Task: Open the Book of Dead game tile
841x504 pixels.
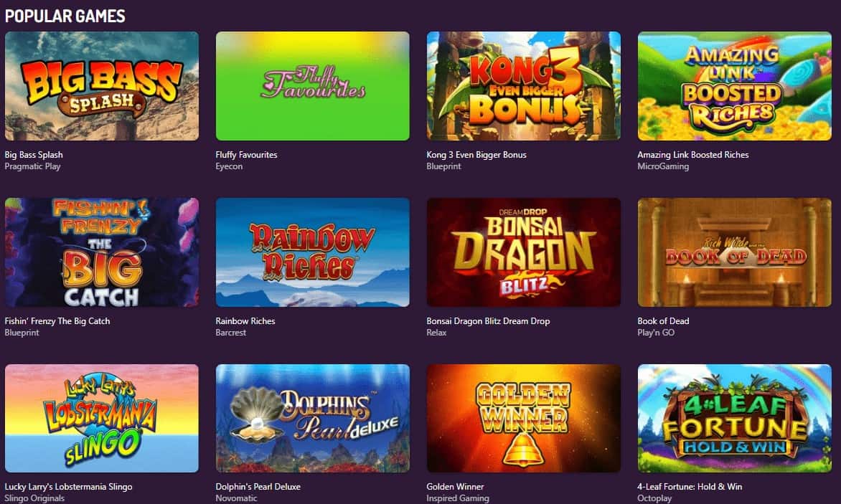Action: (734, 252)
